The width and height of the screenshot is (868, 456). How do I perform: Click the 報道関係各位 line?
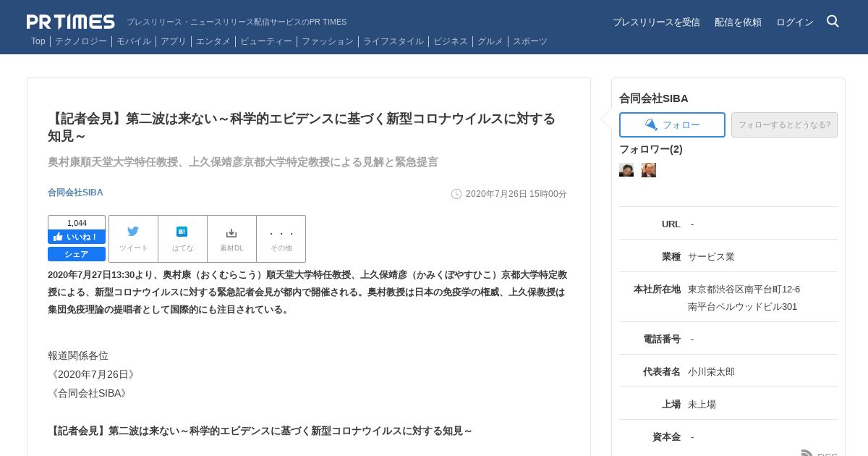[78, 355]
